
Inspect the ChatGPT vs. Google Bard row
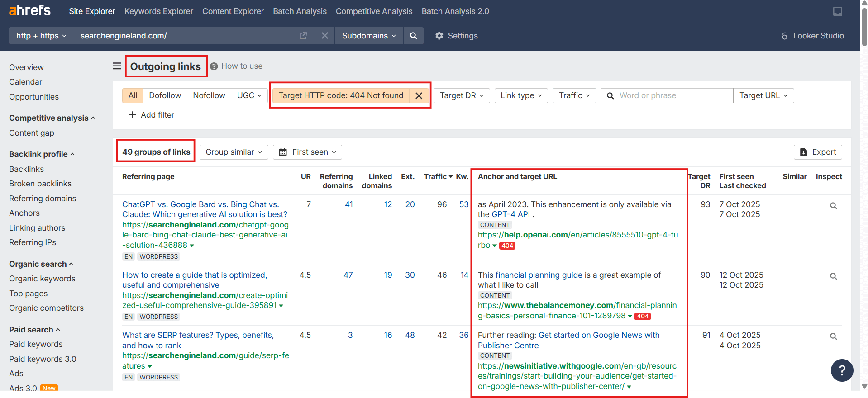pyautogui.click(x=833, y=206)
